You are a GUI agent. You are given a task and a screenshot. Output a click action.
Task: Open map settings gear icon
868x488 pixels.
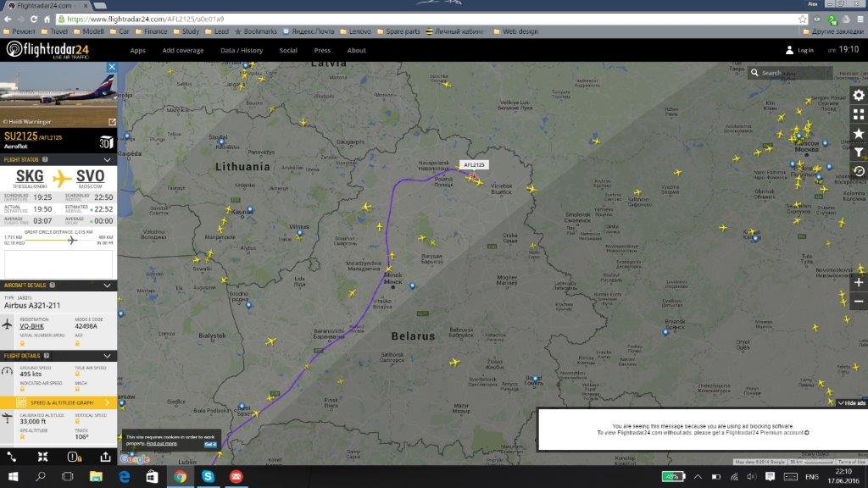click(x=859, y=95)
